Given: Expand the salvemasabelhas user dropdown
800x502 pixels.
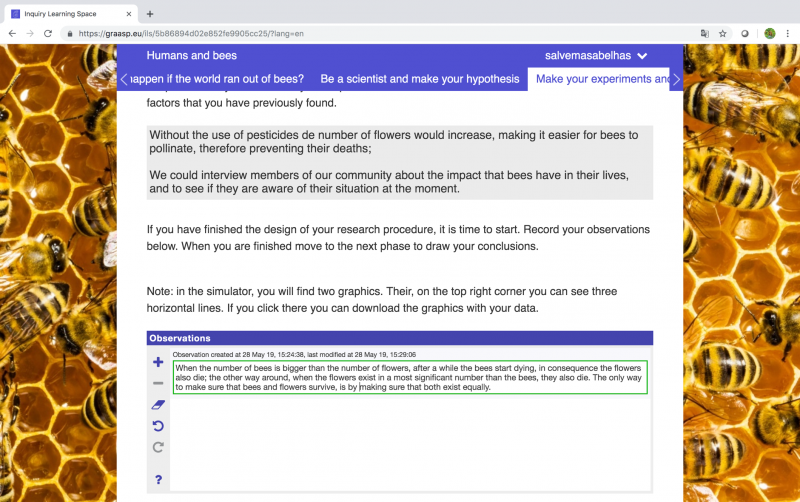Looking at the screenshot, I should point(596,56).
